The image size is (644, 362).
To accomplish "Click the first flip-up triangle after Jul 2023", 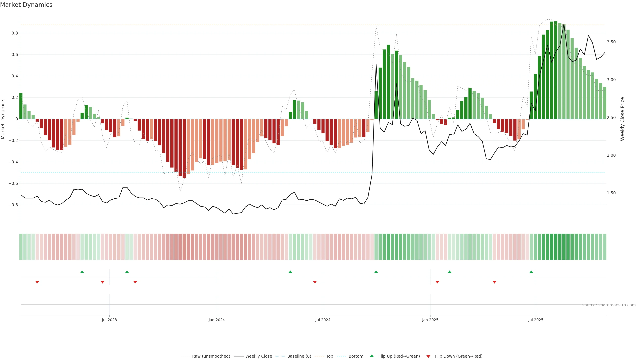I will (127, 272).
